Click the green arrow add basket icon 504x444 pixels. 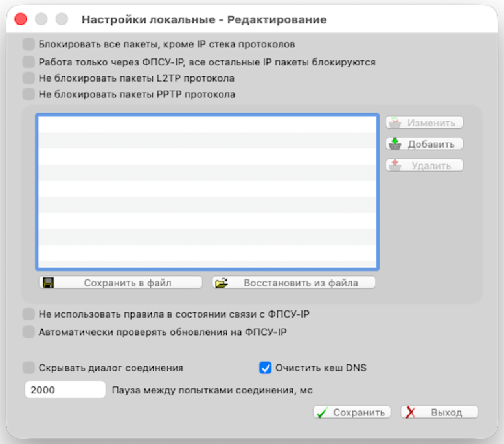[395, 144]
